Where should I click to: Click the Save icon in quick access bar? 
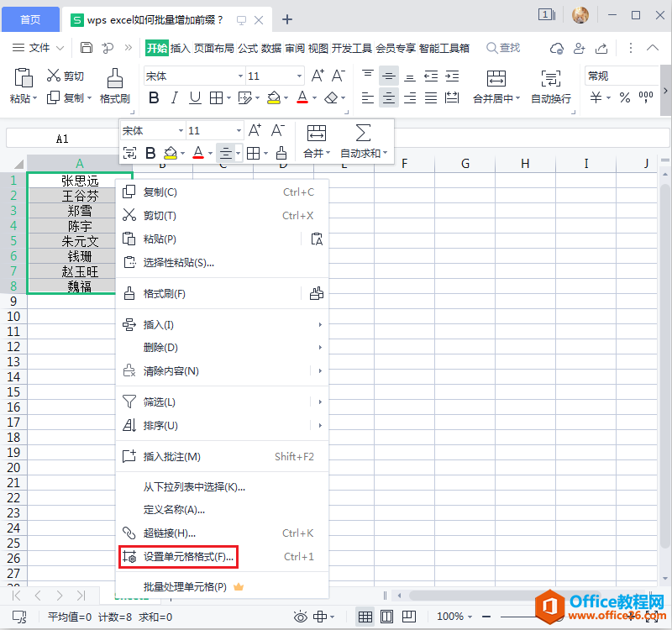(87, 48)
